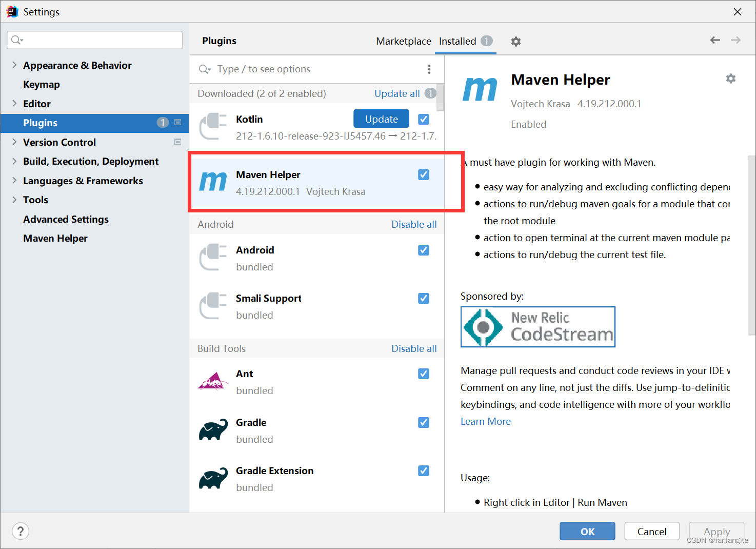
Task: Open Advanced Settings page
Action: click(x=66, y=219)
